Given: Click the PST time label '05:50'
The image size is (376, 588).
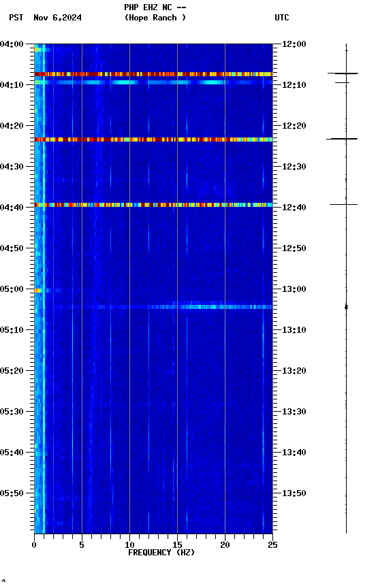Looking at the screenshot, I should click(12, 493).
